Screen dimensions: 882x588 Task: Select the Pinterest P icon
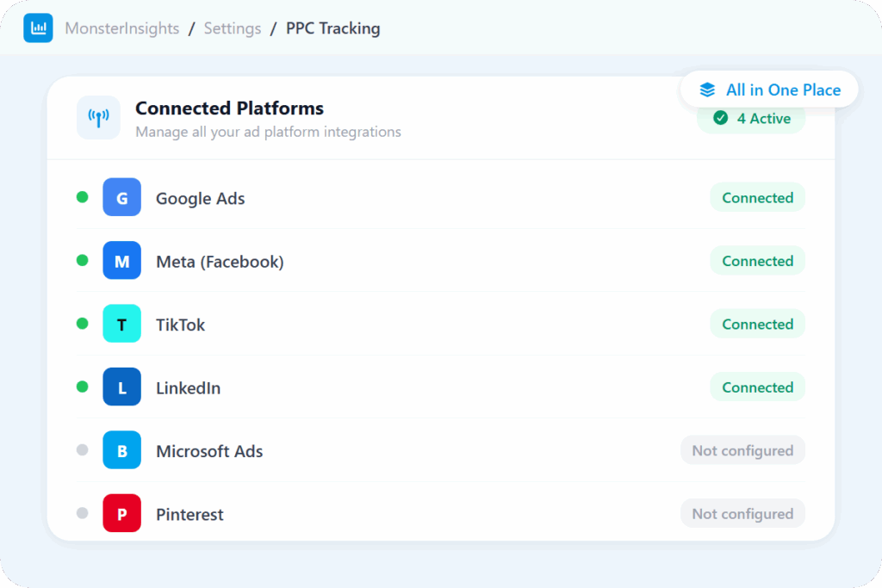coord(121,514)
